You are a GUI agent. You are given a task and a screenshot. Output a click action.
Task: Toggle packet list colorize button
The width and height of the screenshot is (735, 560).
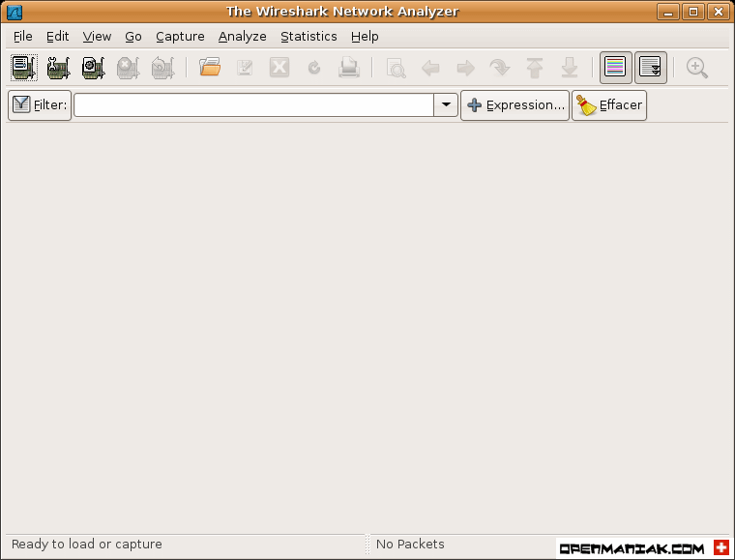tap(615, 68)
